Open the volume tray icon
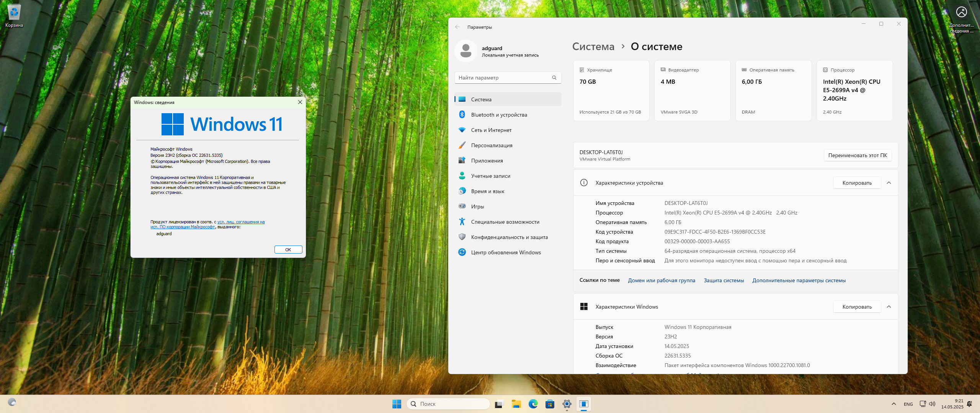The width and height of the screenshot is (980, 413). 932,404
